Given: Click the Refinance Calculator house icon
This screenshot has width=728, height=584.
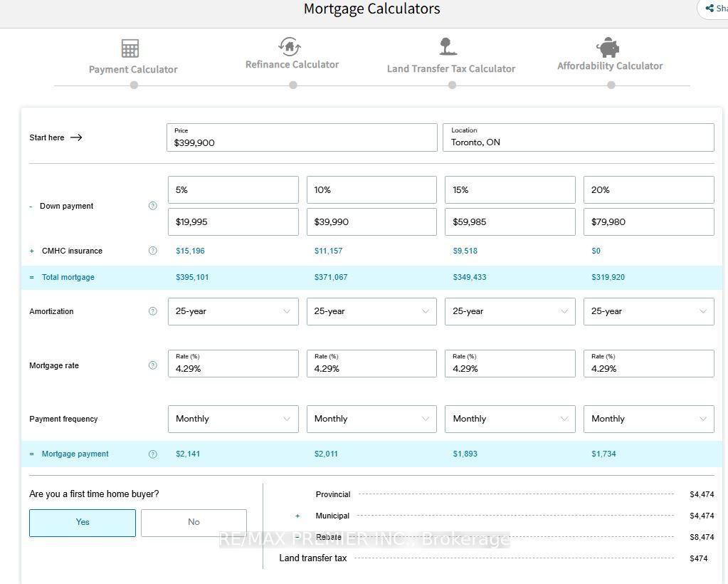Looking at the screenshot, I should (x=290, y=47).
